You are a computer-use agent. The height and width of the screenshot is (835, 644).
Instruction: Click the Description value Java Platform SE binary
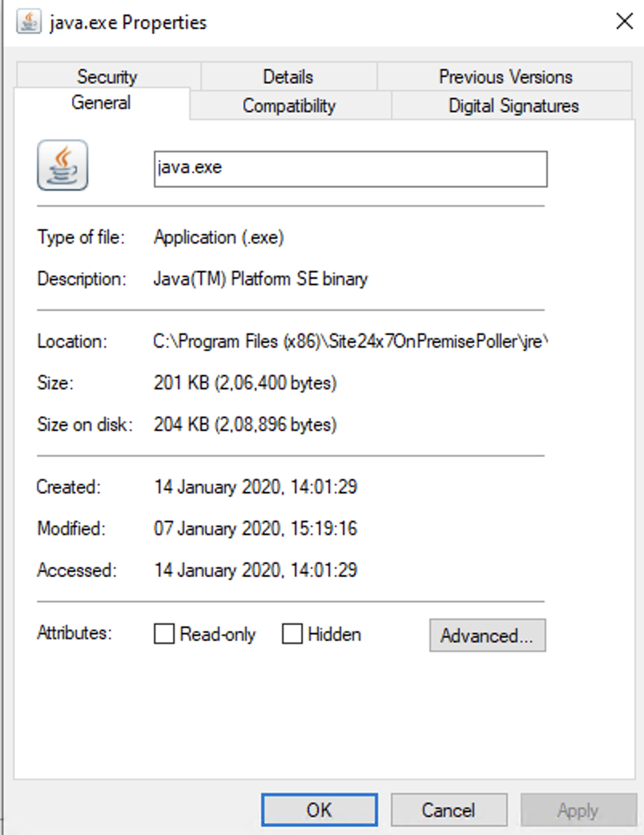tap(260, 279)
